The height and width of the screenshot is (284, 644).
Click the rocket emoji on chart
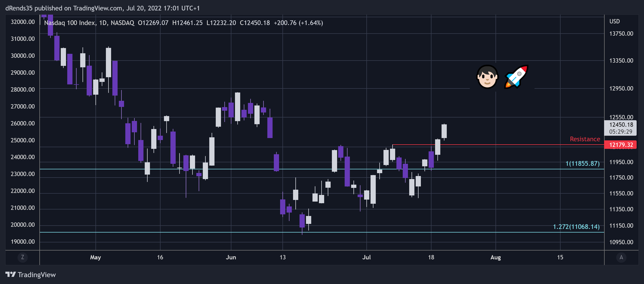click(516, 77)
